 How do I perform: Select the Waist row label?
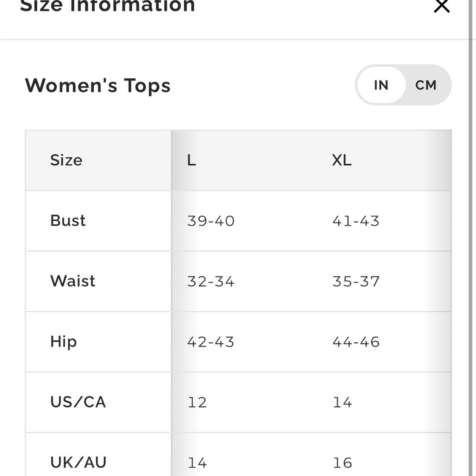click(x=73, y=281)
